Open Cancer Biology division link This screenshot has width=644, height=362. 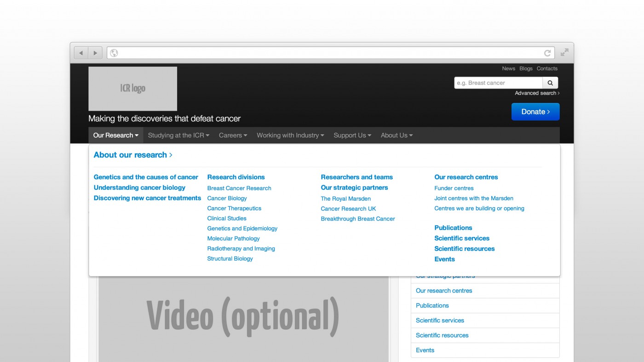click(227, 198)
